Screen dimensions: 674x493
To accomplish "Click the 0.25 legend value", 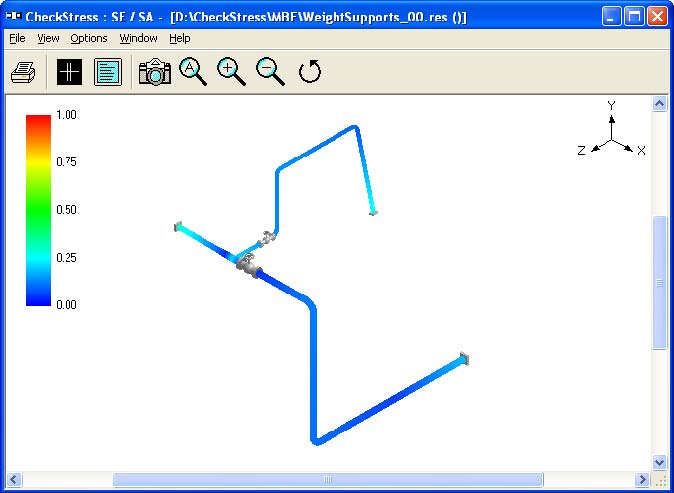I will pyautogui.click(x=66, y=257).
